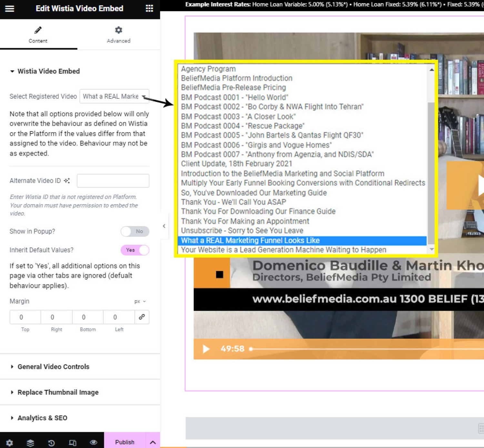This screenshot has width=484, height=448.
Task: Open the save options arrow beside Publish
Action: [x=153, y=442]
